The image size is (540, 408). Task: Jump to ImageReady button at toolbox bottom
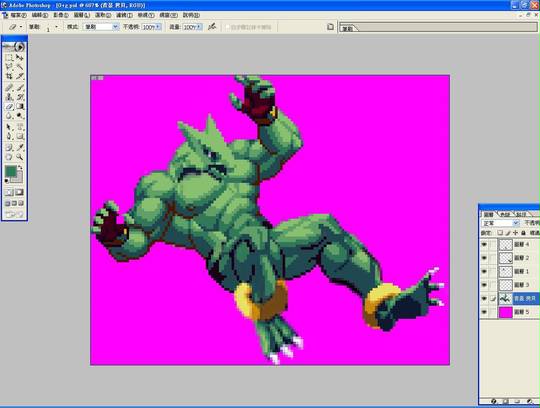(14, 214)
